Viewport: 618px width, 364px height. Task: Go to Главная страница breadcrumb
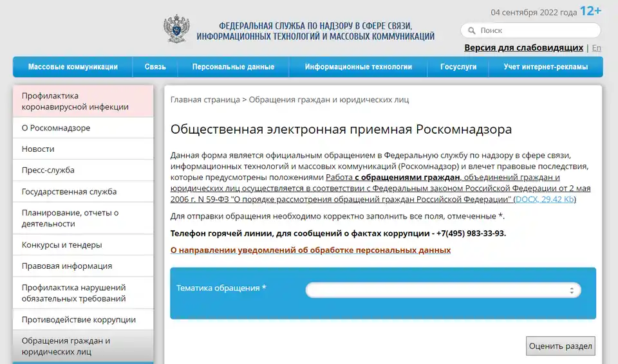pos(205,100)
